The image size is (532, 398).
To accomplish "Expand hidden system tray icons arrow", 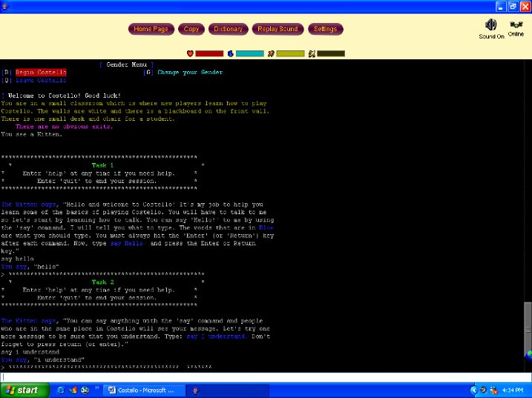I will 473,391.
